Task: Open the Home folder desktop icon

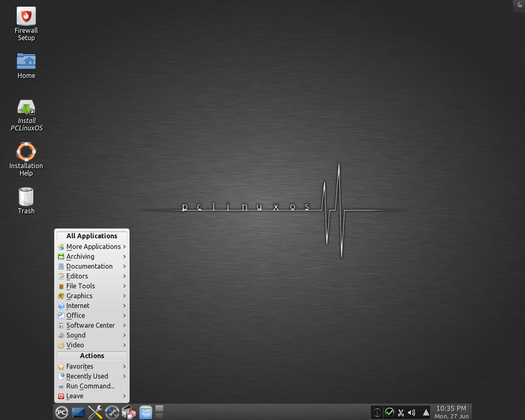Action: pyautogui.click(x=26, y=66)
